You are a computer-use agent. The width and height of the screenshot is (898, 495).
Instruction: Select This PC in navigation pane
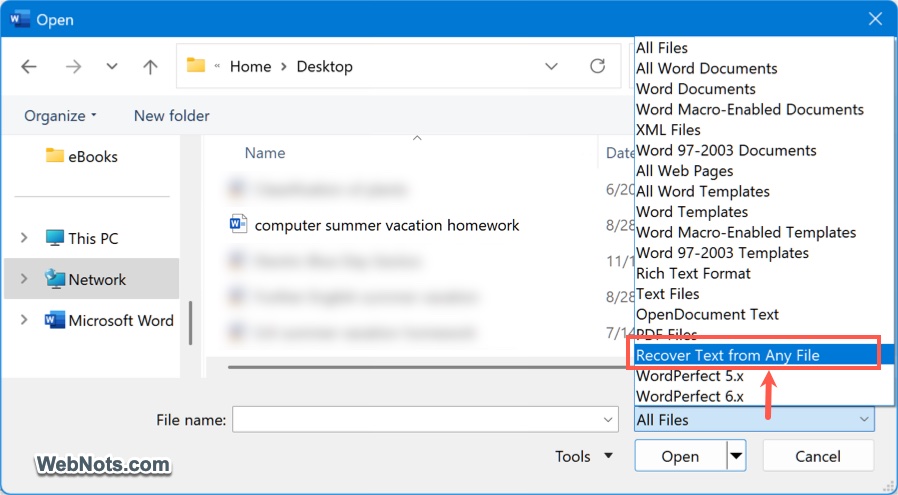(x=81, y=238)
